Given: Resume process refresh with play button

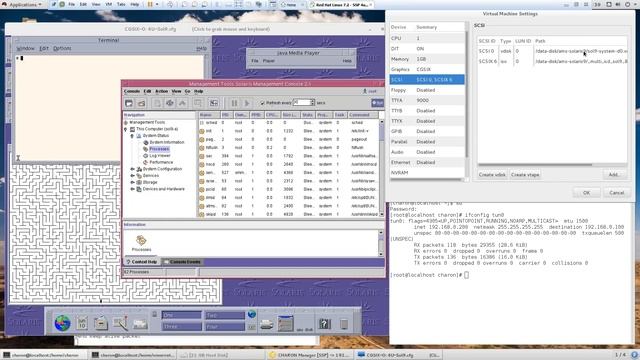Looking at the screenshot, I should point(247,103).
